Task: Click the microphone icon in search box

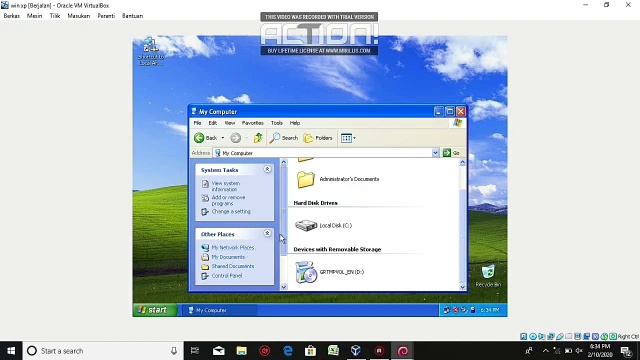Action: pyautogui.click(x=174, y=351)
